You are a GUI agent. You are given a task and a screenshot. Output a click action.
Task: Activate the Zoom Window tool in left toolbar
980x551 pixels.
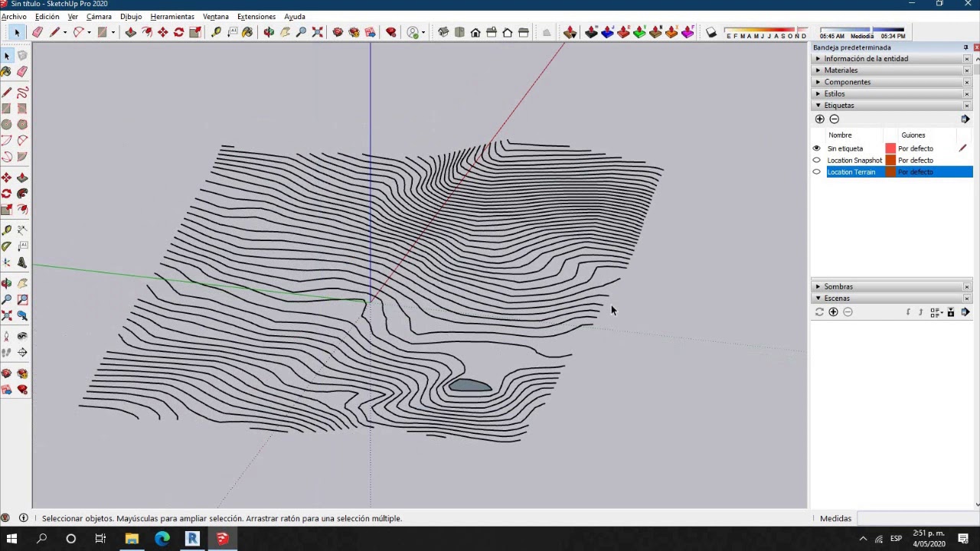[22, 299]
